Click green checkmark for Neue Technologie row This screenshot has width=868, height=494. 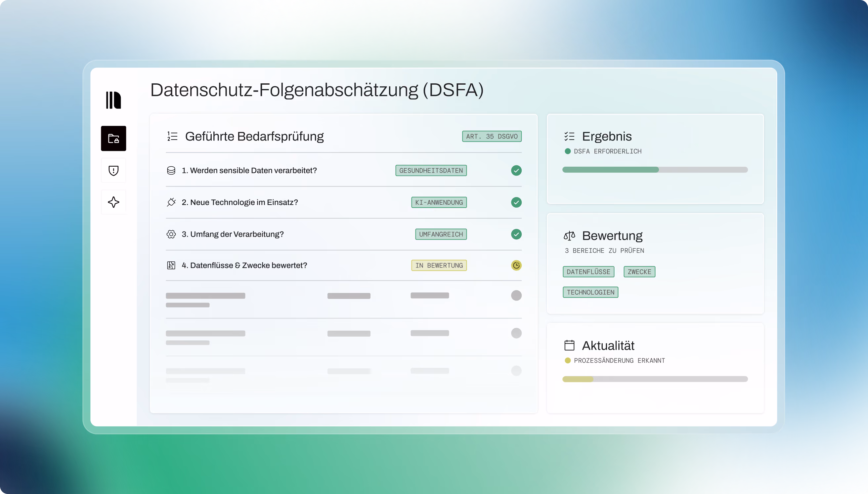click(x=516, y=202)
